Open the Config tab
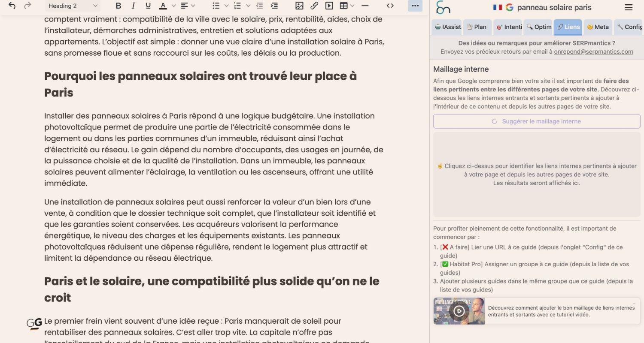This screenshot has height=343, width=644. tap(629, 27)
